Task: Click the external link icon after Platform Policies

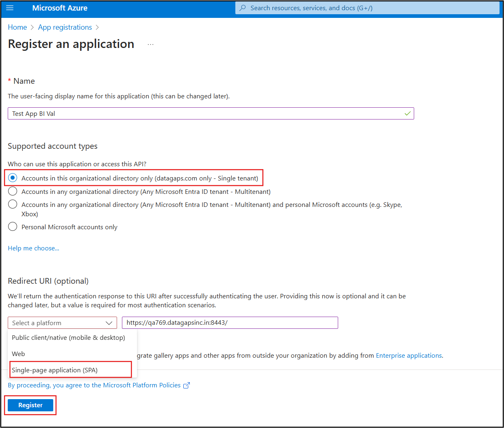Action: [x=187, y=385]
